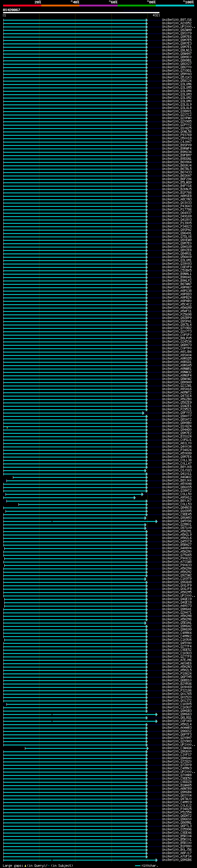Image resolution: width=197 pixels, height=868 pixels.
Task: Click the alignment bar for UniRef100_A9SA12
Action: (70, 497)
